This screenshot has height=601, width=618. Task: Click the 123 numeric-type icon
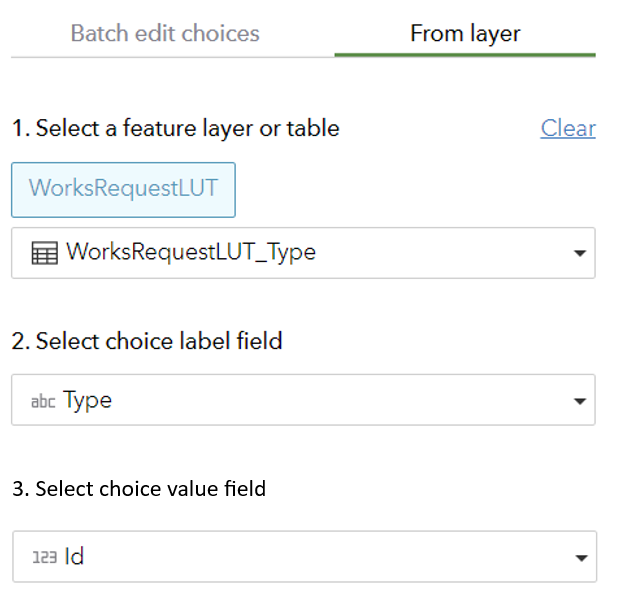coord(44,557)
